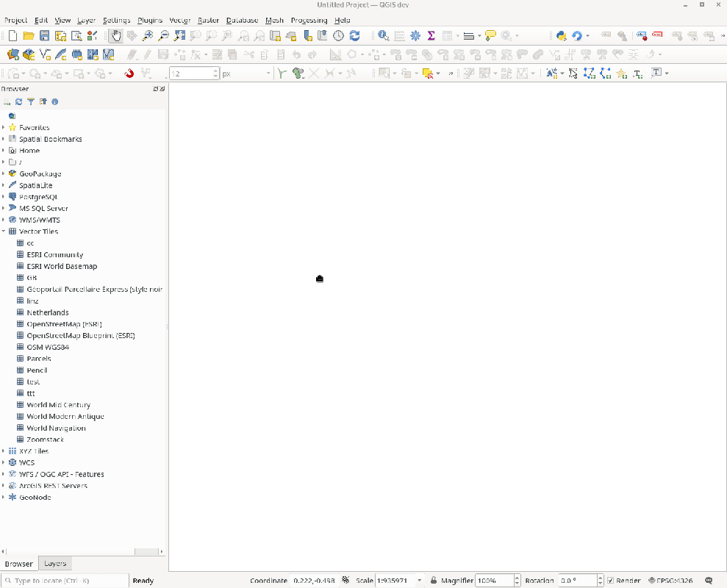The width and height of the screenshot is (727, 588).
Task: Select the ESRI World Basemap entry
Action: [x=62, y=266]
